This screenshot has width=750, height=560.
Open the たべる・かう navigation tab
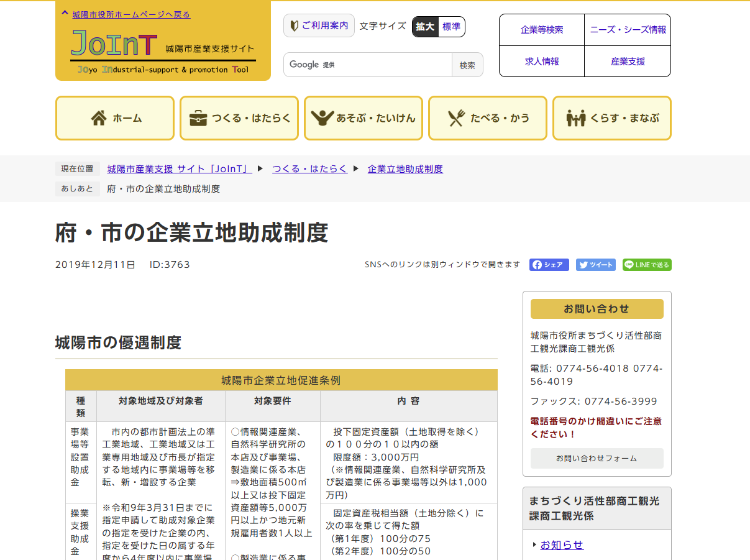488,118
